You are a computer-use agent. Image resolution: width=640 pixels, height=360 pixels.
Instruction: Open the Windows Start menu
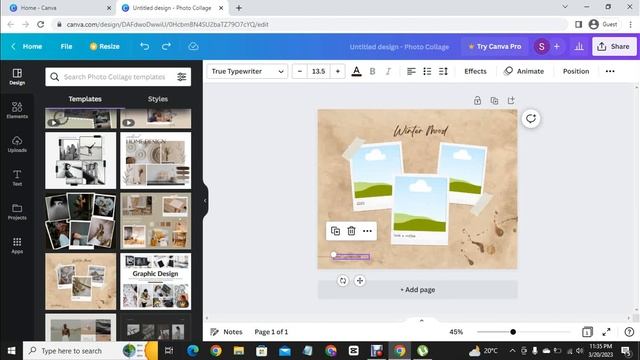tap(11, 351)
